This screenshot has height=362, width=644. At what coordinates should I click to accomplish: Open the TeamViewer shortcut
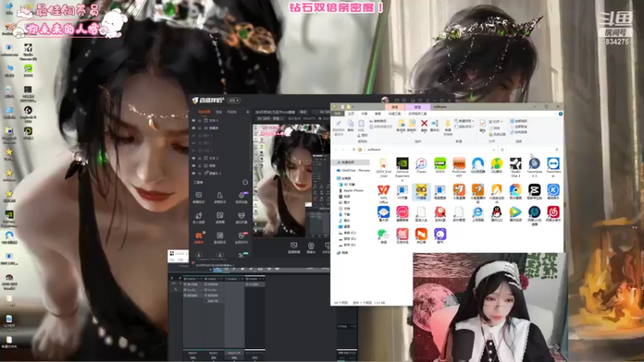[x=553, y=167]
